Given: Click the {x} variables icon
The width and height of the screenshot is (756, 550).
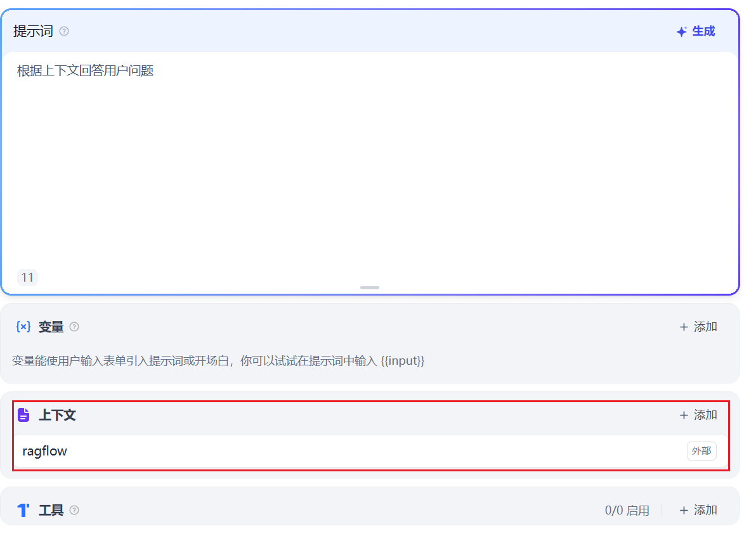Looking at the screenshot, I should pos(23,327).
